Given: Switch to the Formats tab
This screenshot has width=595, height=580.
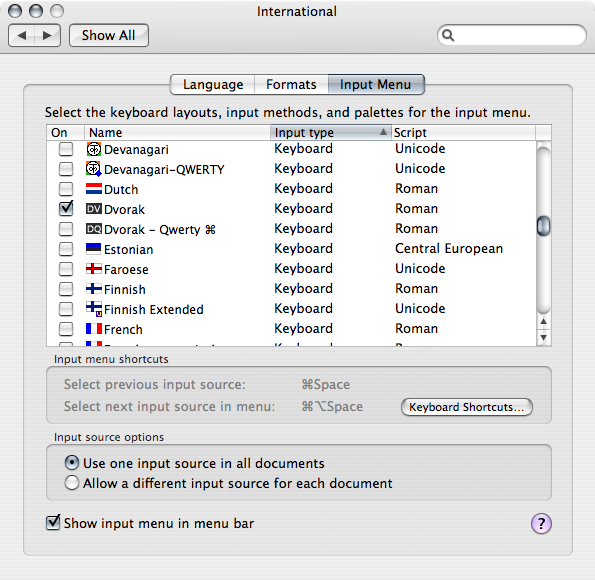Looking at the screenshot, I should tap(291, 84).
